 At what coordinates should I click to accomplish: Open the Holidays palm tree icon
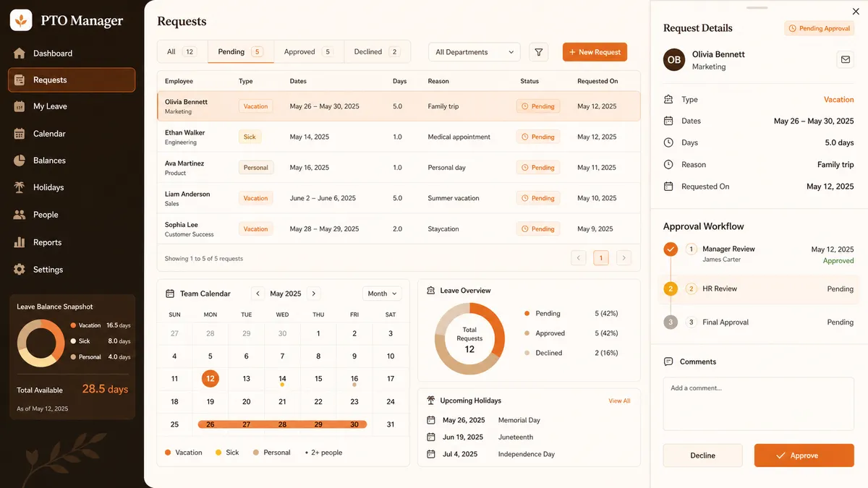pyautogui.click(x=20, y=187)
